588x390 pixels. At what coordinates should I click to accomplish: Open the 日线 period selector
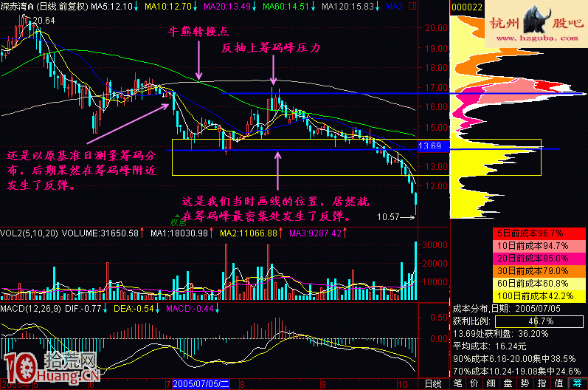tap(433, 384)
